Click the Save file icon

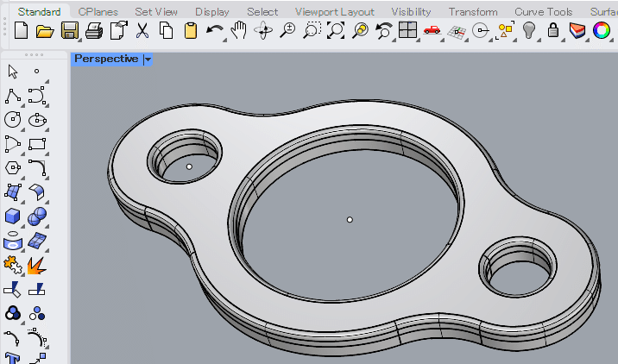70,31
